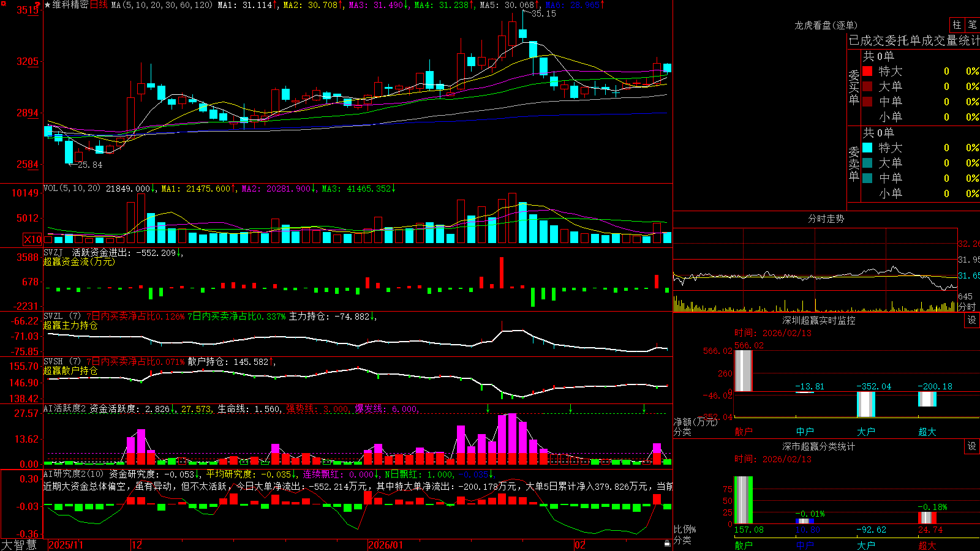Open 设 settings for 深圳超赢实时监控
This screenshot has width=980, height=551.
click(x=971, y=320)
